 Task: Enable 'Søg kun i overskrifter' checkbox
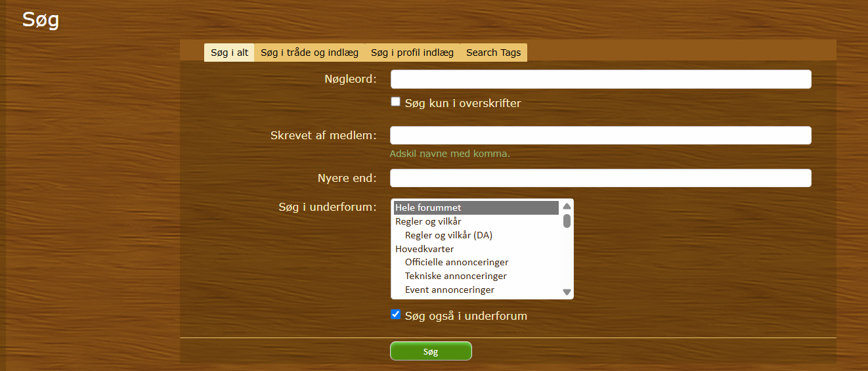tap(395, 102)
